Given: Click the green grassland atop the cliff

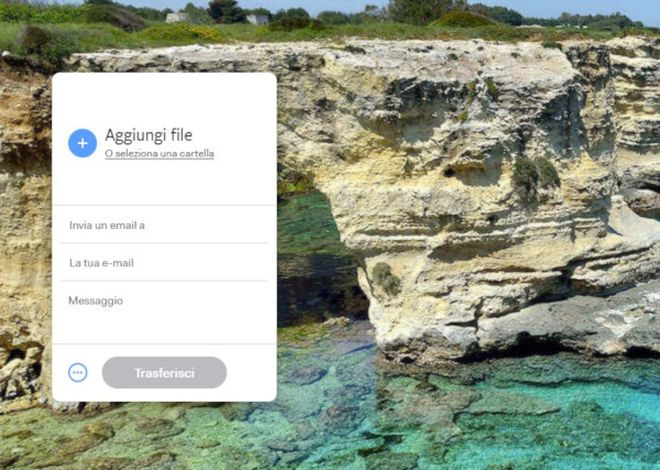Looking at the screenshot, I should [337, 29].
